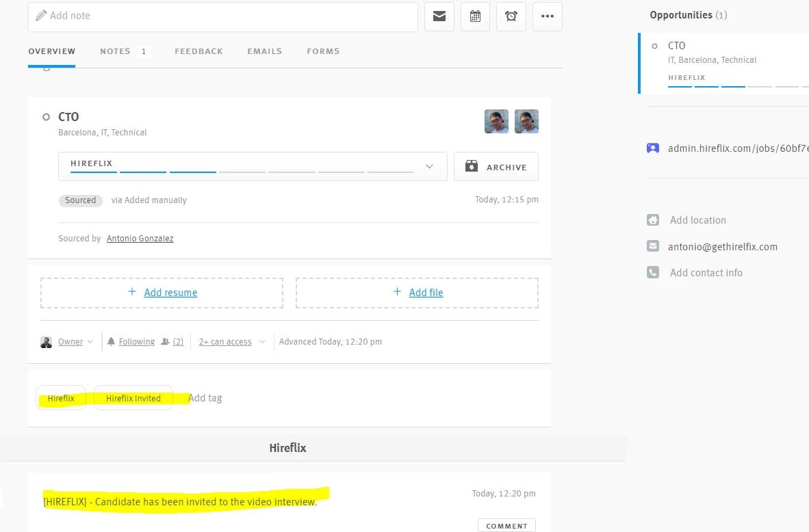Click the Add tag field

205,398
